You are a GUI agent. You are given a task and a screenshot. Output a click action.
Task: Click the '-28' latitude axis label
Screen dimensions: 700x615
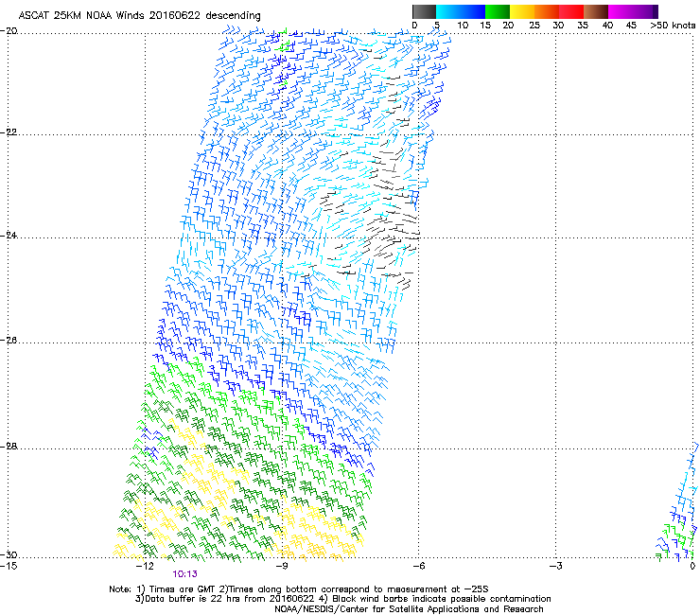pos(9,447)
